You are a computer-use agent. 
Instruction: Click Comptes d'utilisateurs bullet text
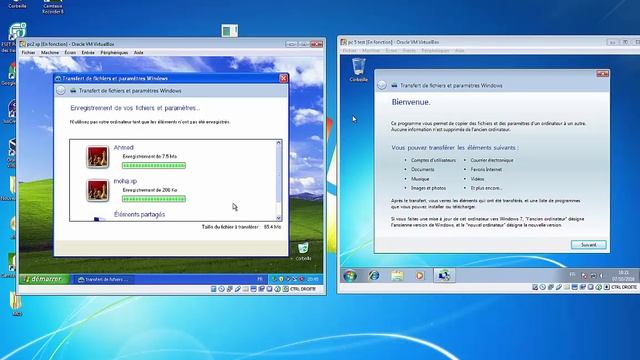click(x=433, y=160)
